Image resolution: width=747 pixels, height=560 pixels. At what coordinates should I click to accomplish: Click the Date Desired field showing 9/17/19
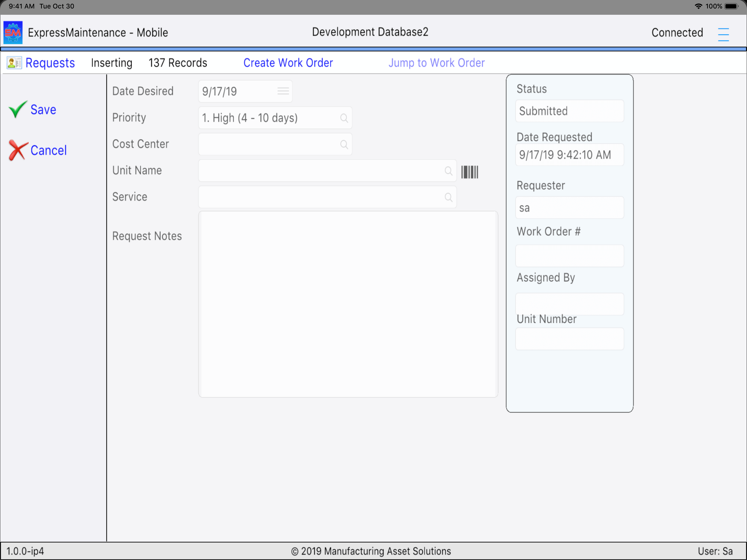245,91
